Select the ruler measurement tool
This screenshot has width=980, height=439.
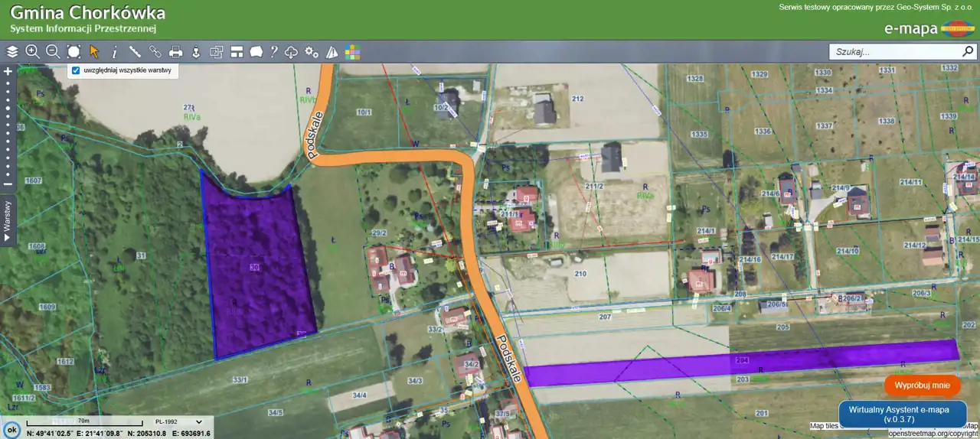pyautogui.click(x=135, y=52)
